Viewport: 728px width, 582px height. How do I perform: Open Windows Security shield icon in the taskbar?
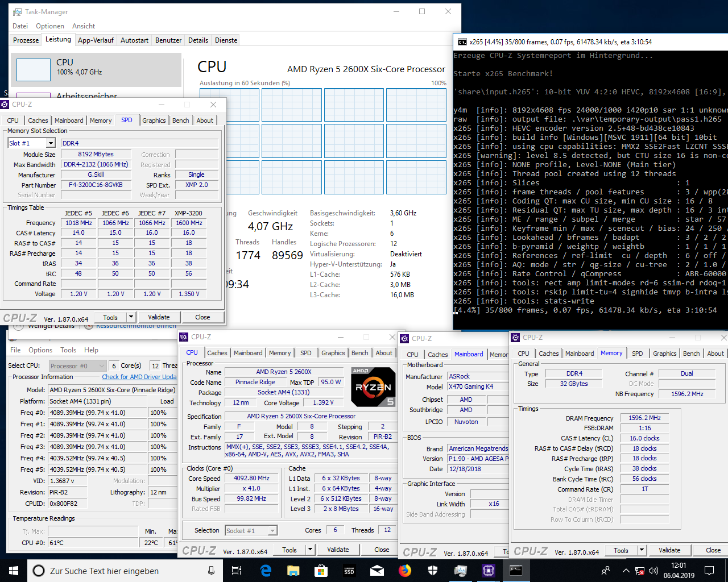pyautogui.click(x=433, y=571)
